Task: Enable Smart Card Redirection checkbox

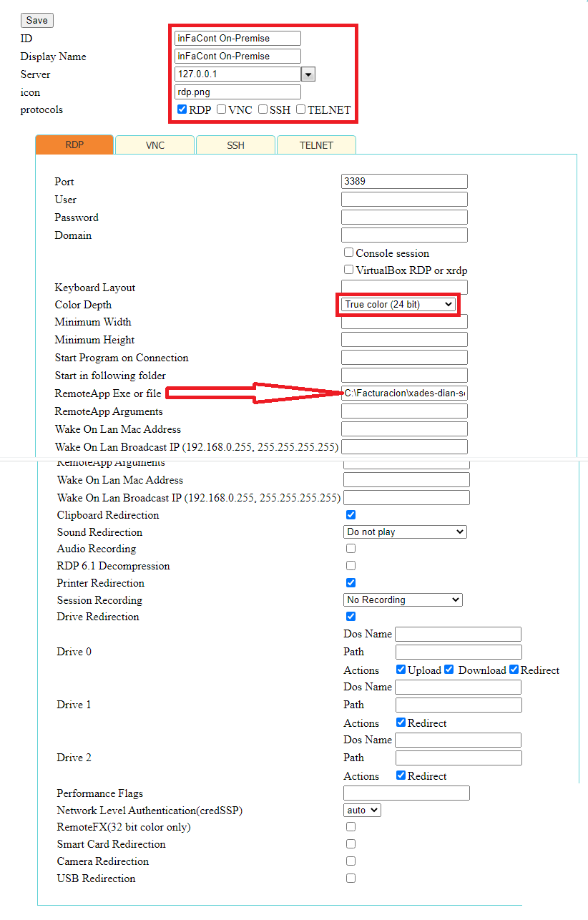Action: tap(351, 844)
